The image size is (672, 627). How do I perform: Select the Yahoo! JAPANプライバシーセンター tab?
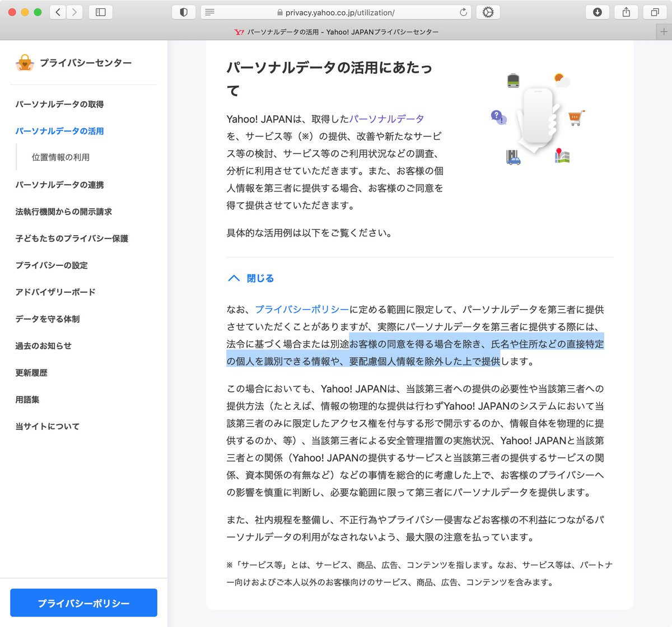(x=336, y=32)
